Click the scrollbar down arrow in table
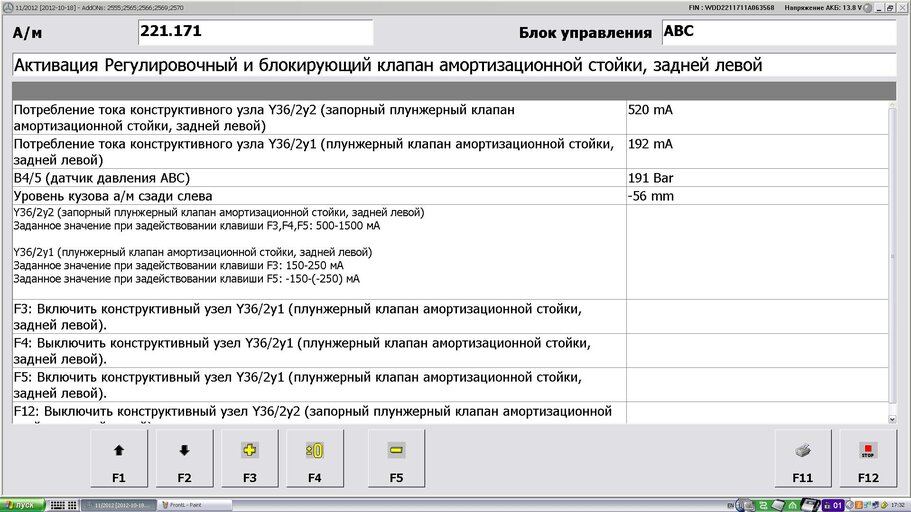911x512 pixels. tap(892, 419)
